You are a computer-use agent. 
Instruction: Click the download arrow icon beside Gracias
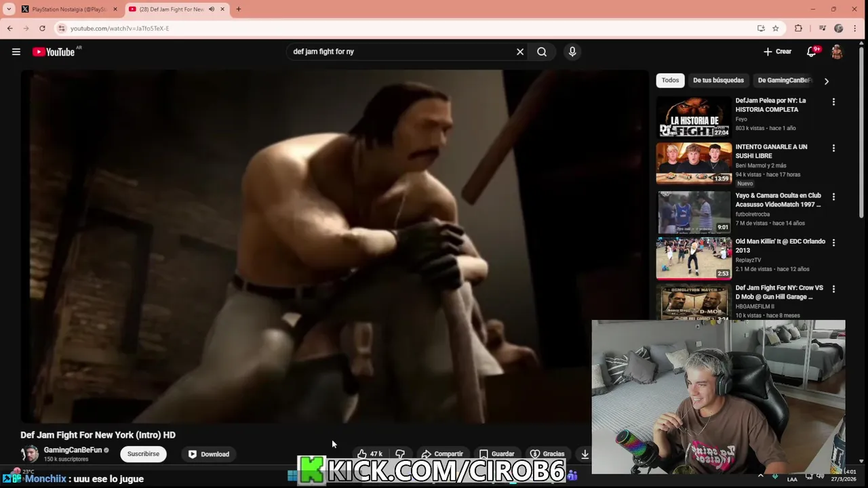click(585, 454)
